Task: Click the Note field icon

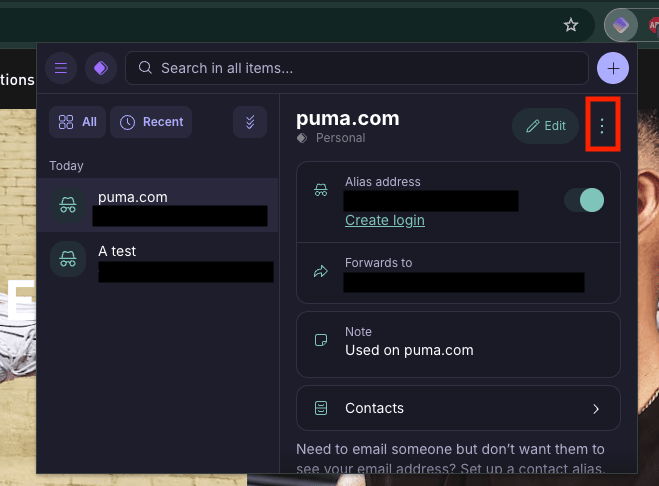Action: [x=321, y=340]
